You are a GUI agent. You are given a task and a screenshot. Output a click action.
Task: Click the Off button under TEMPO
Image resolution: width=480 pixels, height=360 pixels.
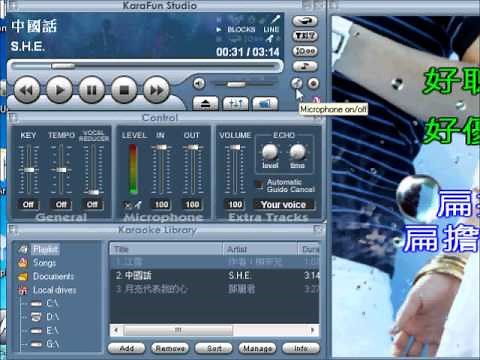click(61, 204)
